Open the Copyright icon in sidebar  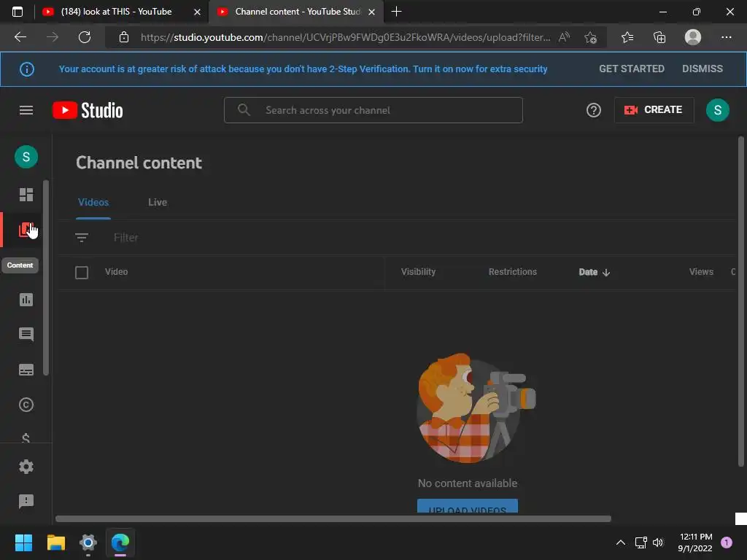tap(26, 405)
